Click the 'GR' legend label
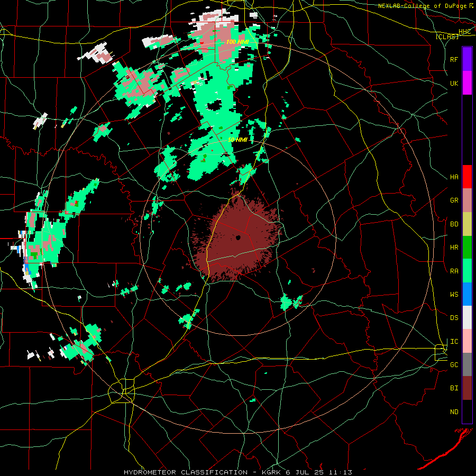The image size is (476, 476). coord(454,200)
